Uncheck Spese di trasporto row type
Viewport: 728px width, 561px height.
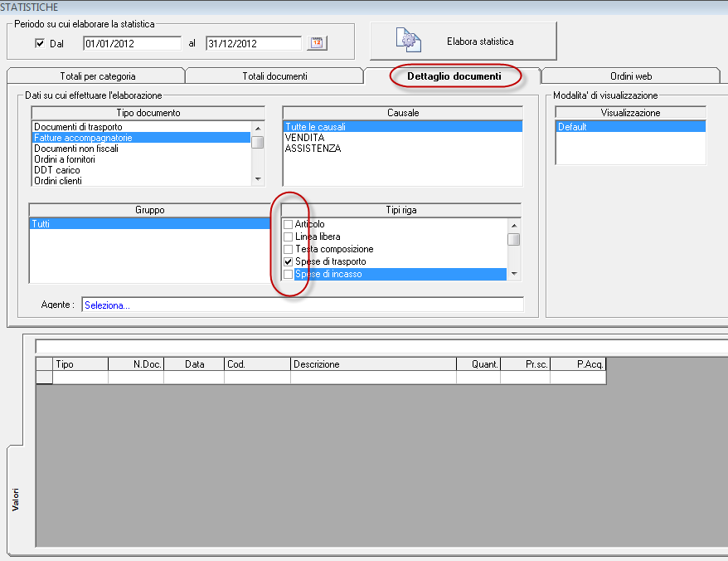point(288,261)
